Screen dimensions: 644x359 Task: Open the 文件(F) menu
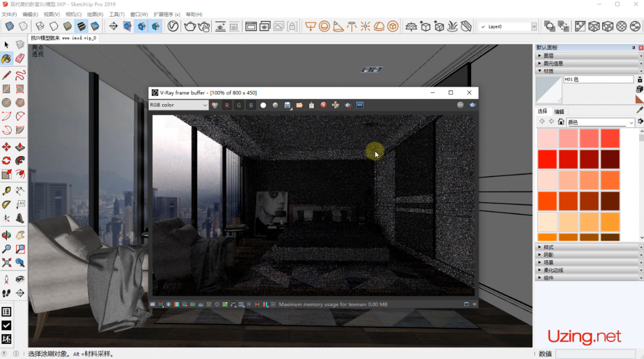pos(10,14)
